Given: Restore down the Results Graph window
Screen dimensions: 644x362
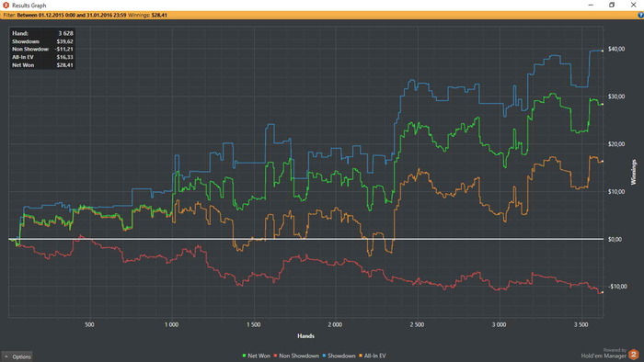Looking at the screenshot, I should click(612, 5).
